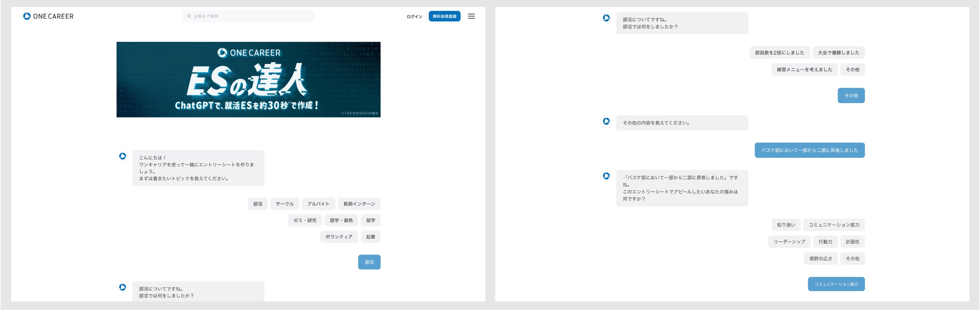
Task: Open the ESの達人 banner image
Action: 248,80
